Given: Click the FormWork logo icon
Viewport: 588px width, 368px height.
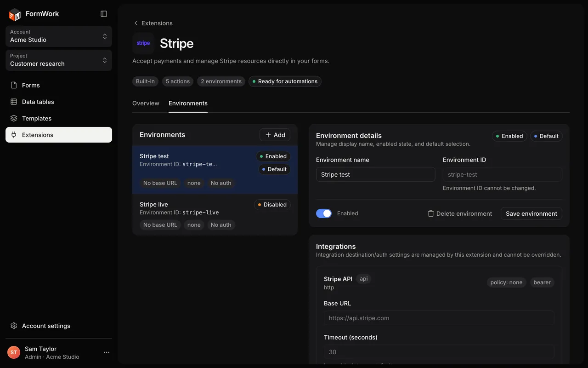Looking at the screenshot, I should (x=15, y=14).
